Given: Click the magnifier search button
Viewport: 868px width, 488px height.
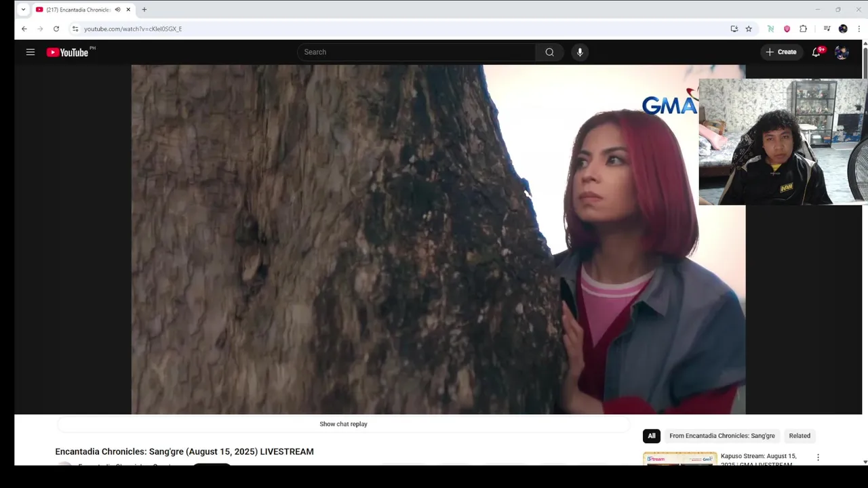Looking at the screenshot, I should 549,52.
